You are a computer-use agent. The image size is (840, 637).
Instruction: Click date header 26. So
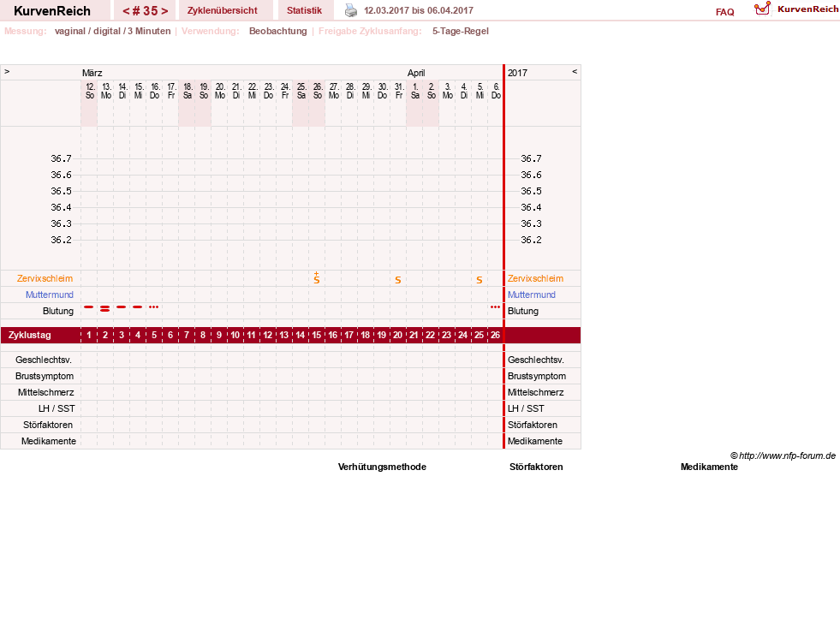point(317,91)
